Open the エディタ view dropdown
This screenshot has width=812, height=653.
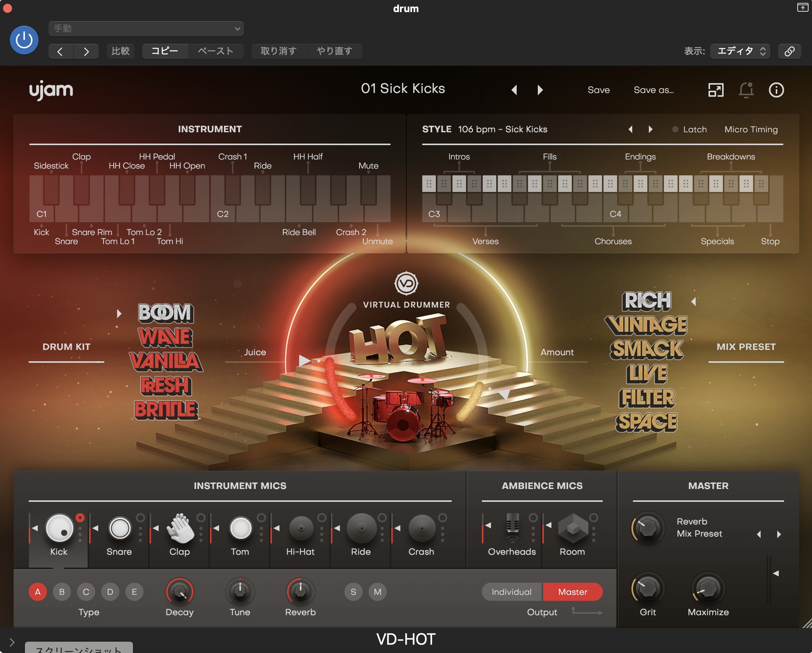pos(740,51)
